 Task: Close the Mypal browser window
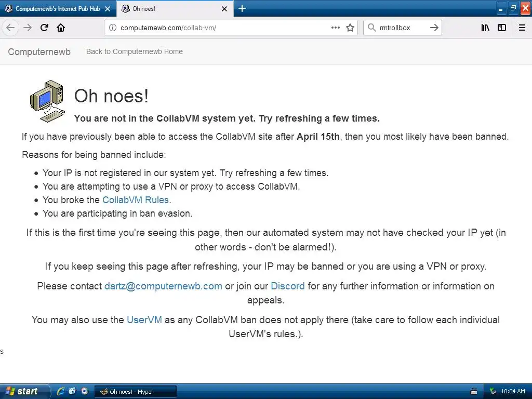click(x=525, y=8)
